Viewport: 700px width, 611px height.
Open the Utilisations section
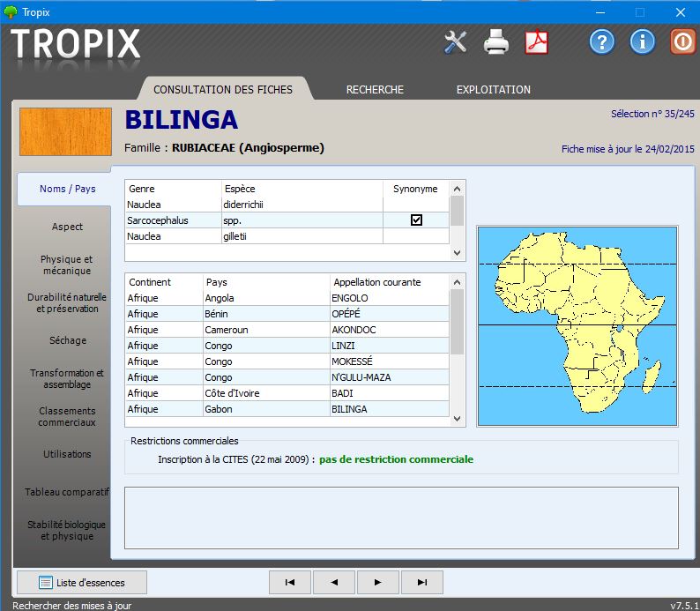click(x=67, y=454)
